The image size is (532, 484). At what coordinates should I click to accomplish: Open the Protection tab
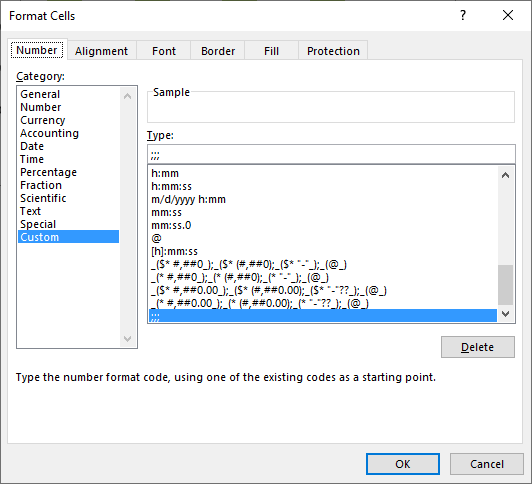333,51
